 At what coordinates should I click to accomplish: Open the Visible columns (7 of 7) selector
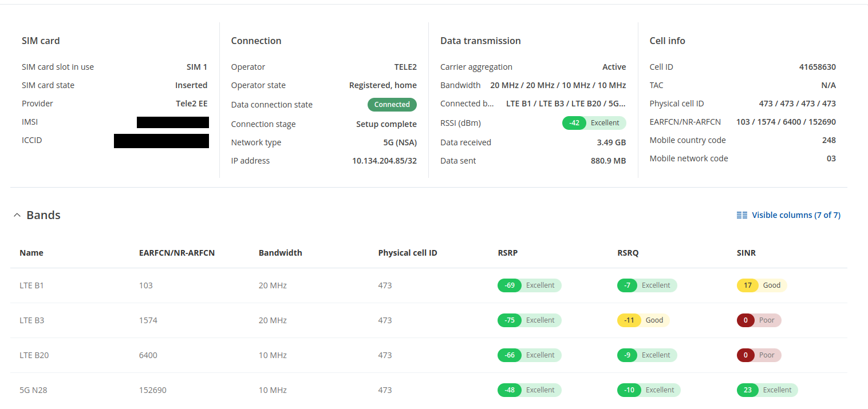coord(788,215)
